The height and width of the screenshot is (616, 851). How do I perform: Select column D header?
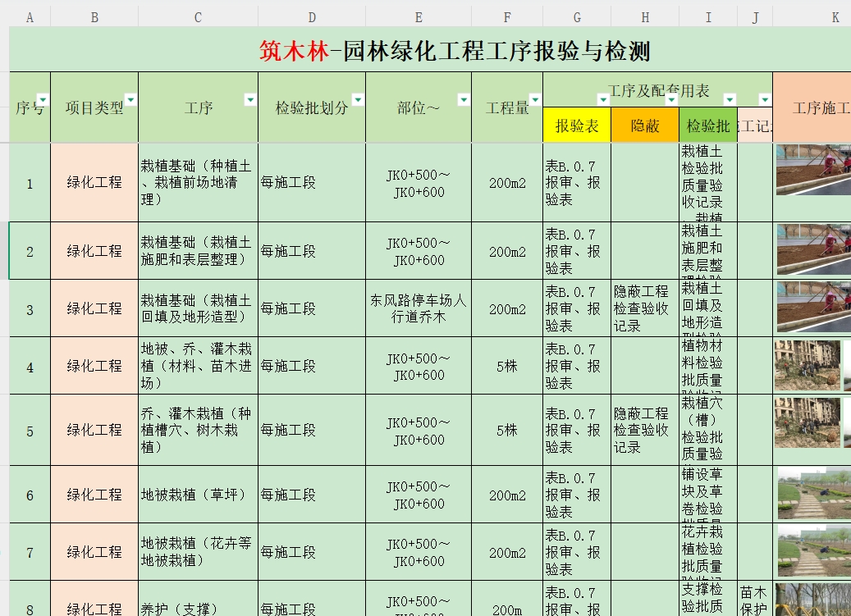(312, 17)
